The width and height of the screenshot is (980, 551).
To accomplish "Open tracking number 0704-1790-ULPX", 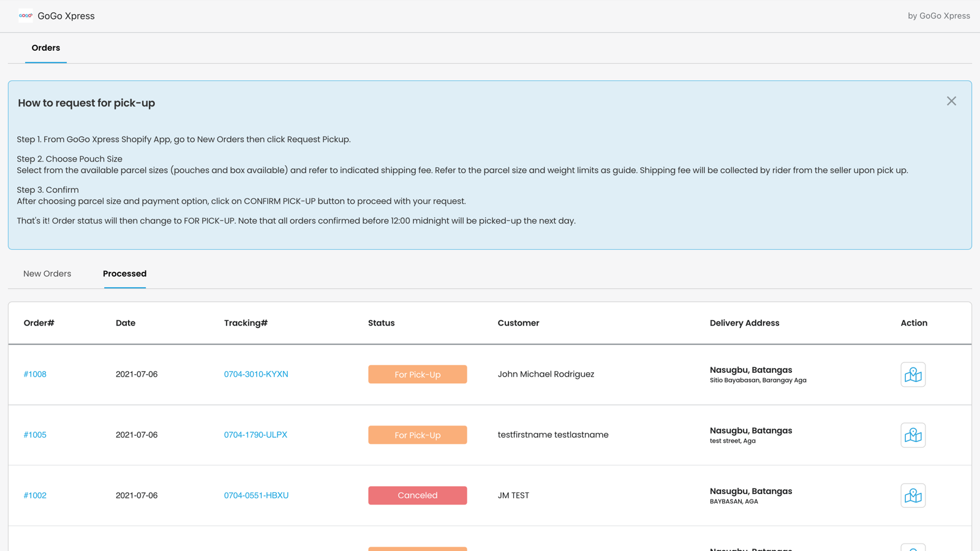I will [x=255, y=435].
